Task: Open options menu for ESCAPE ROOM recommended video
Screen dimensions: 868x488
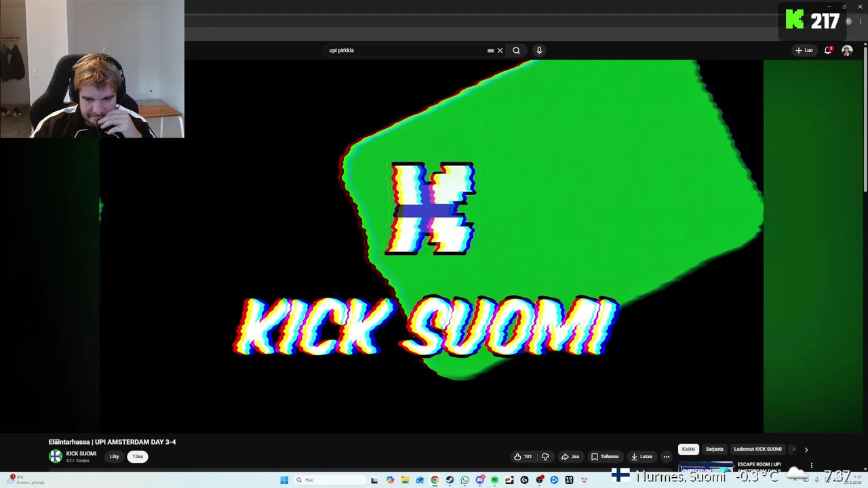Action: [x=811, y=466]
